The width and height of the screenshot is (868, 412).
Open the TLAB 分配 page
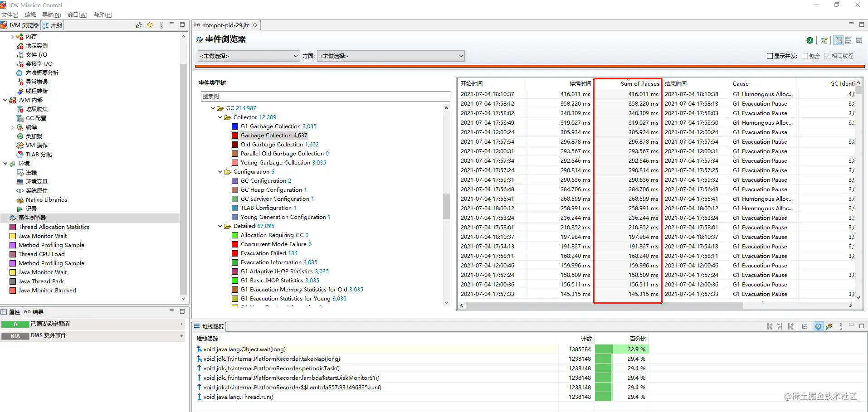point(39,155)
